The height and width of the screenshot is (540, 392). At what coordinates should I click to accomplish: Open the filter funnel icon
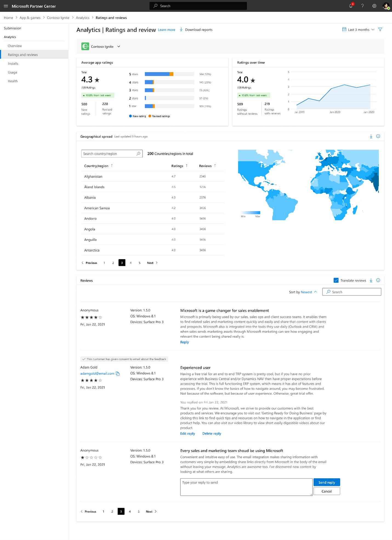tap(380, 30)
